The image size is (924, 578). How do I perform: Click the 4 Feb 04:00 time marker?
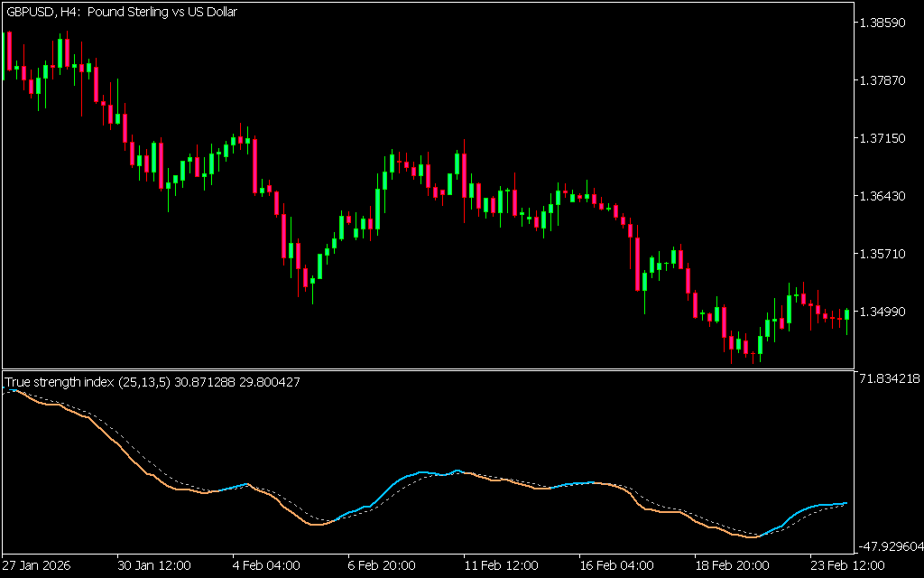click(266, 565)
